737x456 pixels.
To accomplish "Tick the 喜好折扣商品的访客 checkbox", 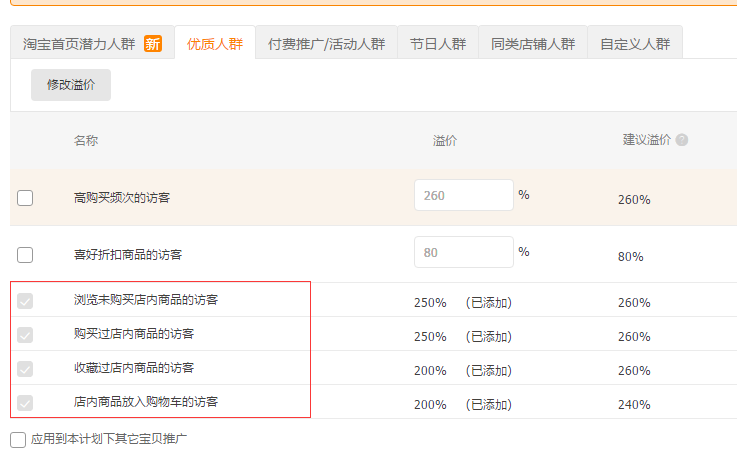I will (25, 254).
